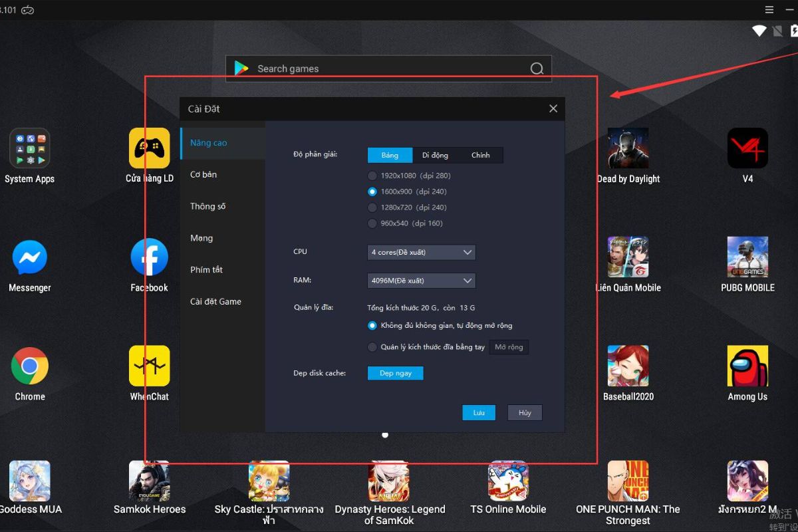Open the hamburger menu in title bar
This screenshot has height=532, width=798.
point(769,10)
